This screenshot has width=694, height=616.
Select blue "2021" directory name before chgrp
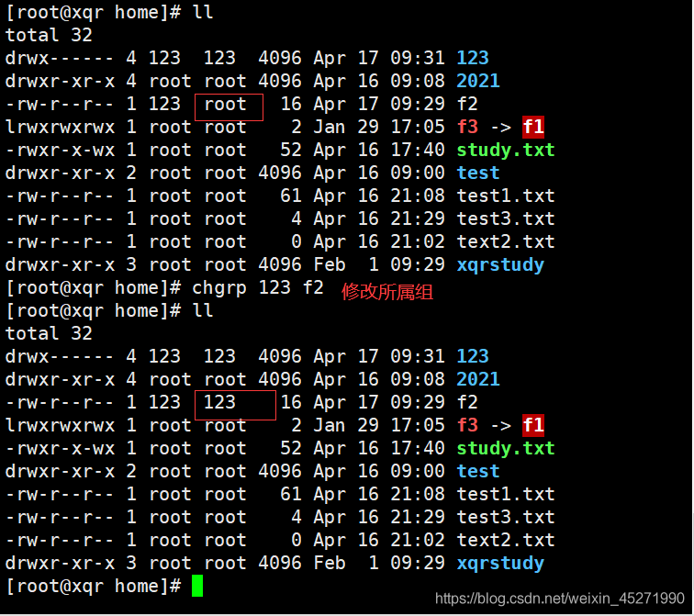tap(478, 81)
